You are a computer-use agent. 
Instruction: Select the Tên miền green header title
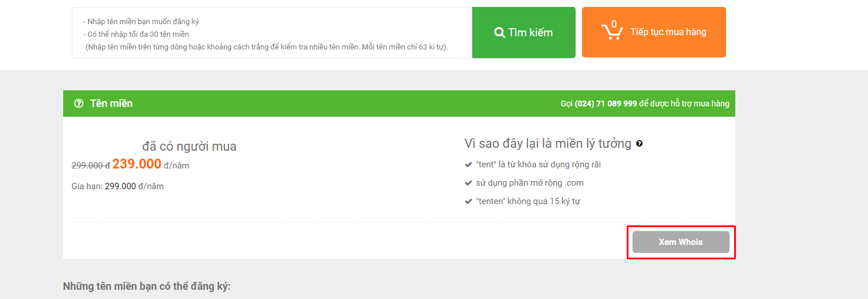pyautogui.click(x=111, y=103)
